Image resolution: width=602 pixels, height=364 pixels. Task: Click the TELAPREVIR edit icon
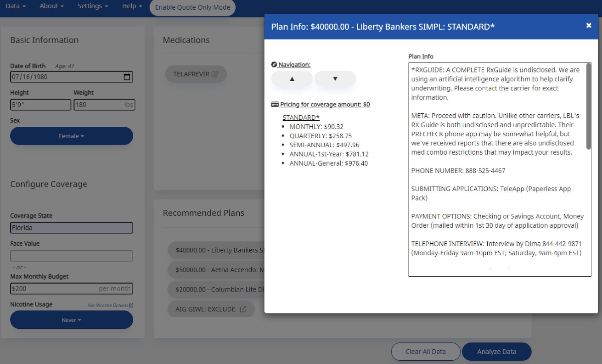pos(215,74)
